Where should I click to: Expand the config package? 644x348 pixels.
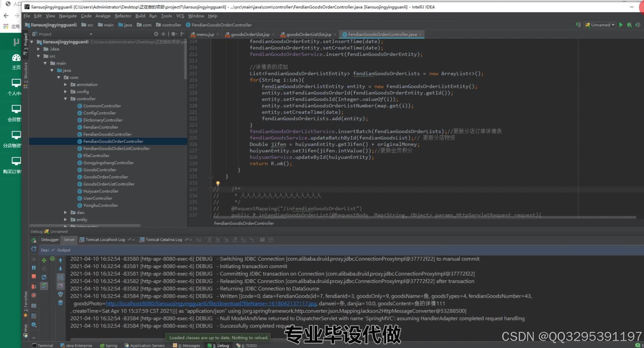click(x=65, y=92)
